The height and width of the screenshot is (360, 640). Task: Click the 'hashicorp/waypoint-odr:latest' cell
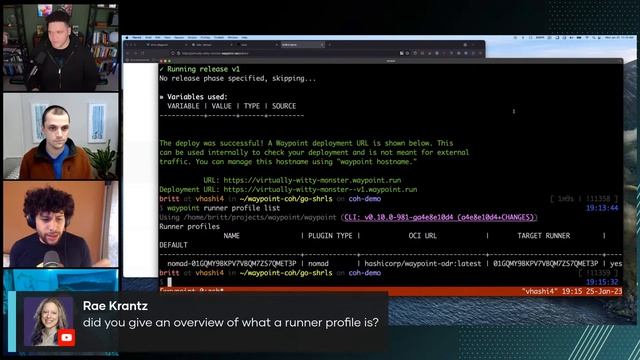click(422, 264)
